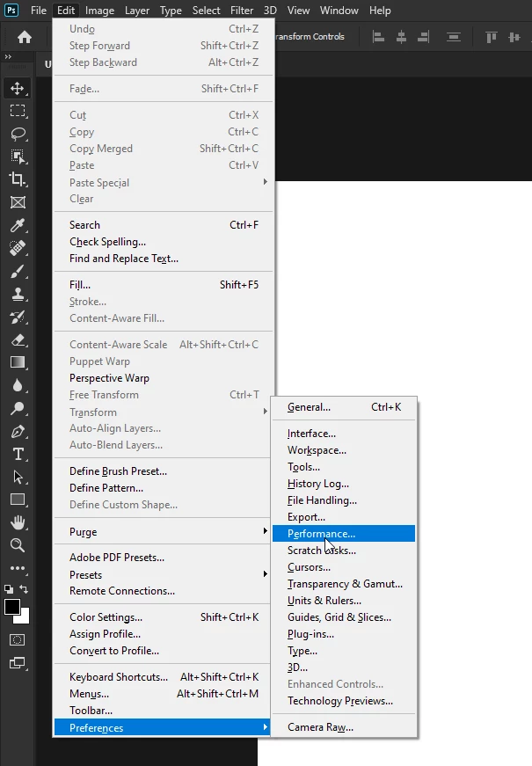Screen dimensions: 532x766
Task: Select the Pen tool
Action: click(x=18, y=431)
